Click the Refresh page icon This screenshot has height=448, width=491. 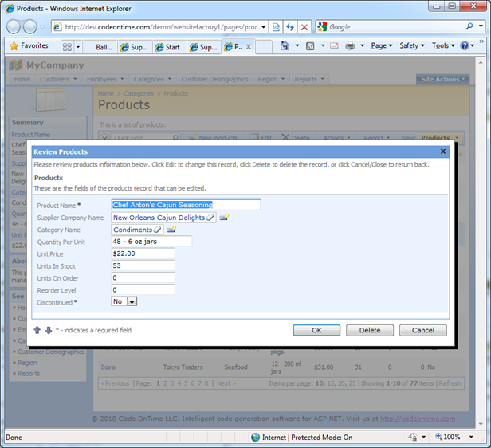[x=290, y=27]
